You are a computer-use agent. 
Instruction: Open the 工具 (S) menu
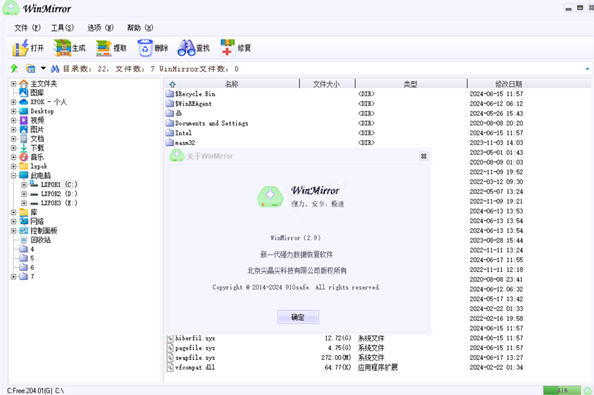tap(63, 28)
